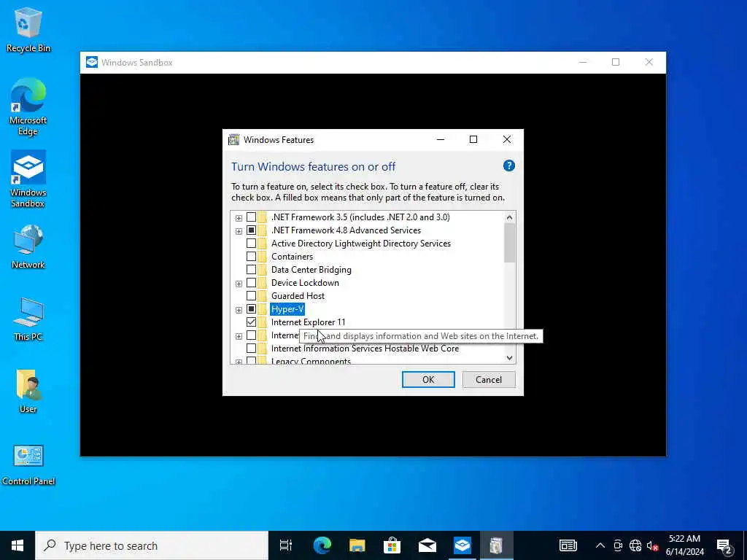This screenshot has height=560, width=747.
Task: Check Internet Information Services Hostable Web Core
Action: [251, 349]
